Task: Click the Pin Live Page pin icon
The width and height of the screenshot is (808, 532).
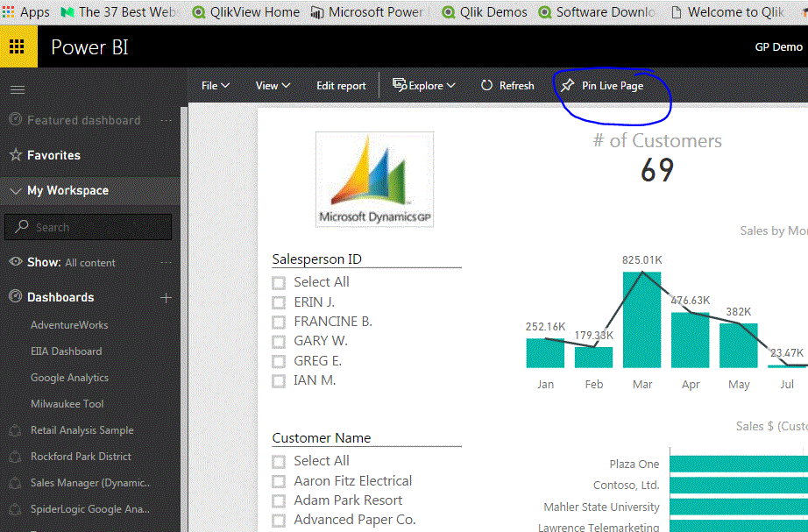Action: click(571, 85)
